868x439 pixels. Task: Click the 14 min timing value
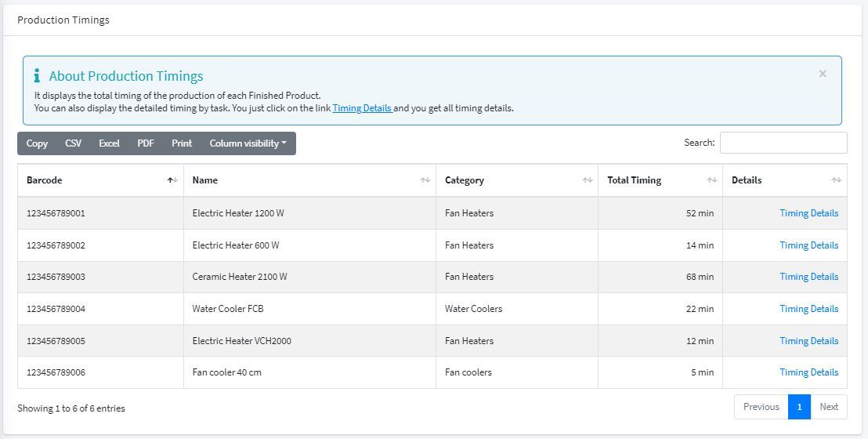pos(700,245)
